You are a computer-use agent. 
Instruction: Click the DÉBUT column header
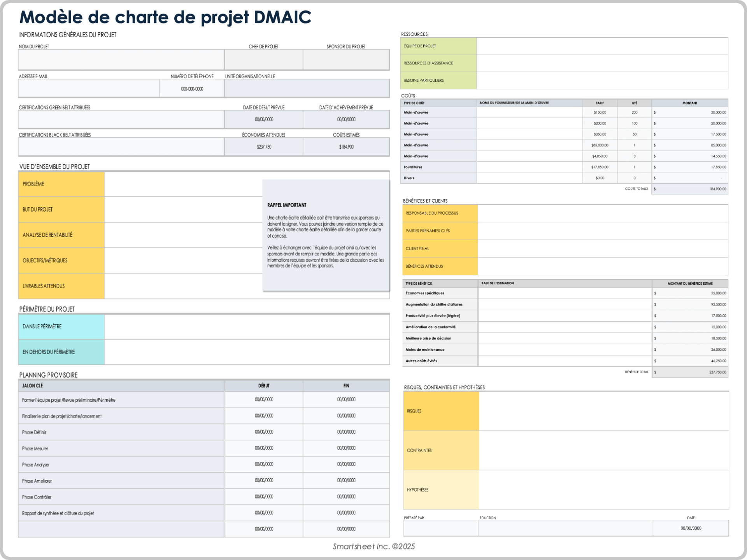[264, 386]
